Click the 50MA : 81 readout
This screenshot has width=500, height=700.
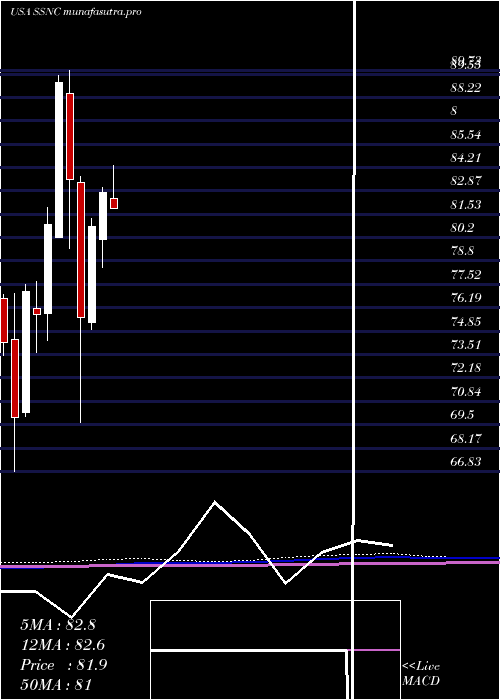coord(56,685)
